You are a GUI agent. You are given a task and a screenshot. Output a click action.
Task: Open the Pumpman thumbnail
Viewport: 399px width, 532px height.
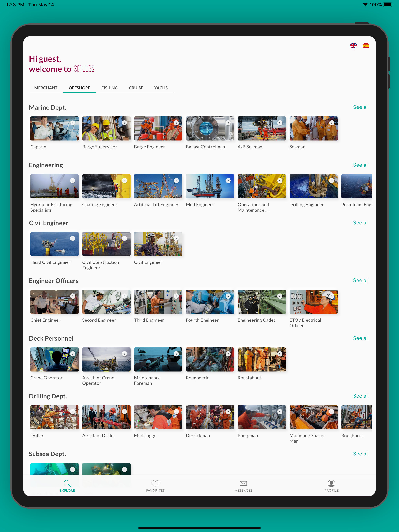click(x=262, y=417)
